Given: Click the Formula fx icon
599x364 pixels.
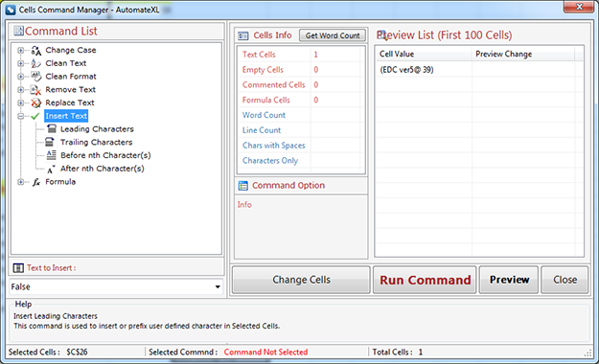Looking at the screenshot, I should [x=35, y=182].
